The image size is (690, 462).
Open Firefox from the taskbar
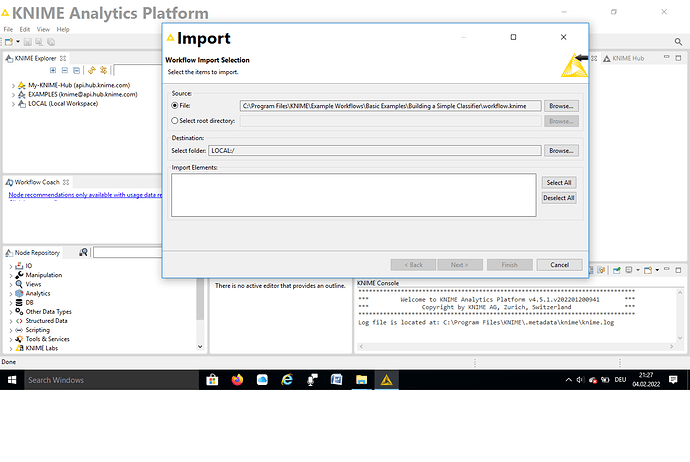point(237,380)
